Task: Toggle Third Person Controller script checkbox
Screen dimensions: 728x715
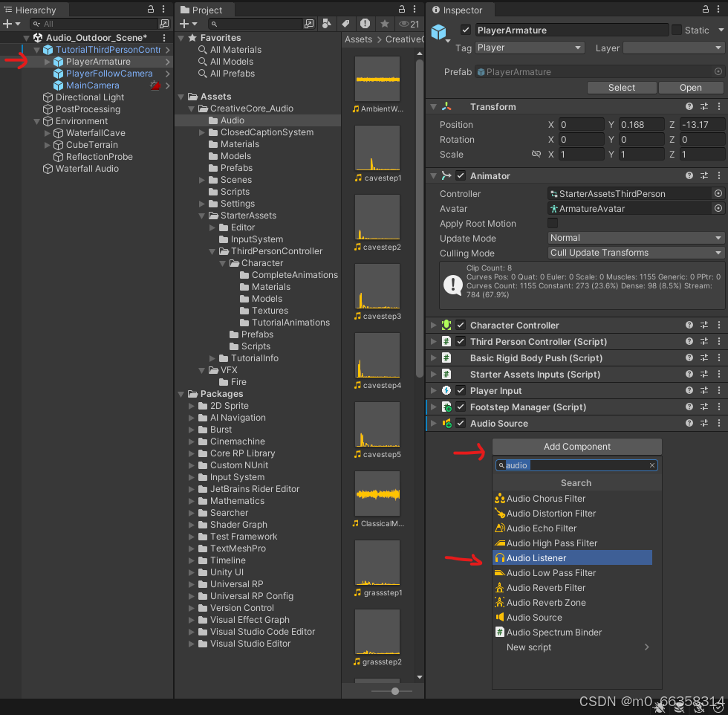Action: (x=460, y=341)
